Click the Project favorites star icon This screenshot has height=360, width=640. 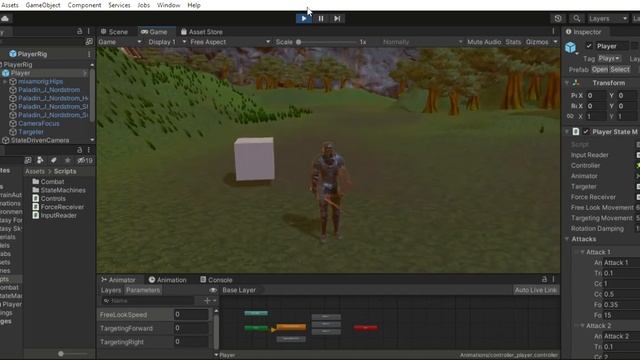[67, 160]
